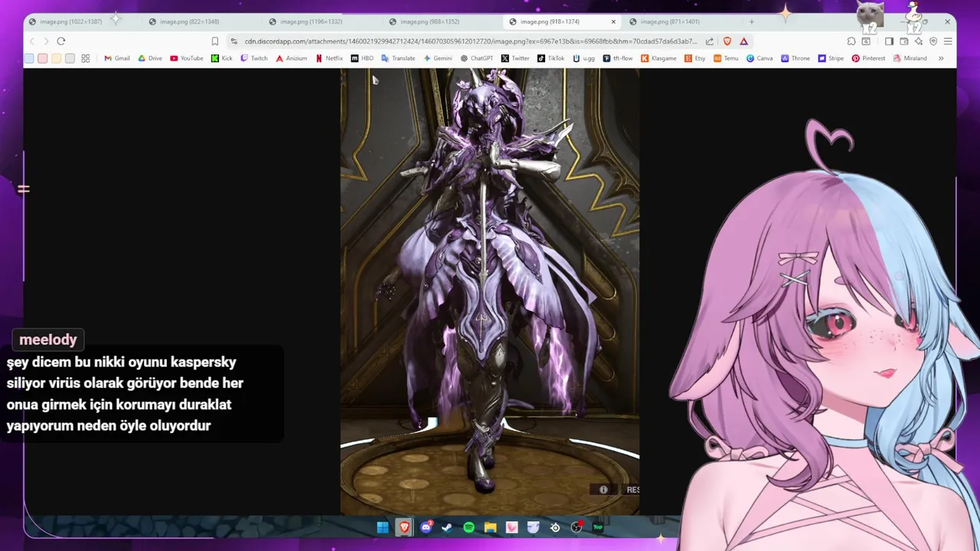Screen dimensions: 980x551
Task: Open Translate bookmark
Action: click(x=398, y=58)
